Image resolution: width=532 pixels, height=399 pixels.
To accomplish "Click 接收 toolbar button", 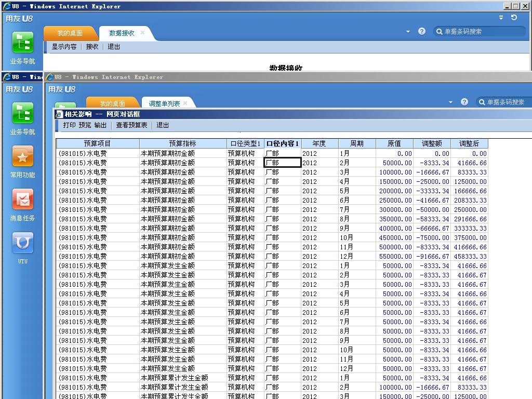I will (92, 47).
